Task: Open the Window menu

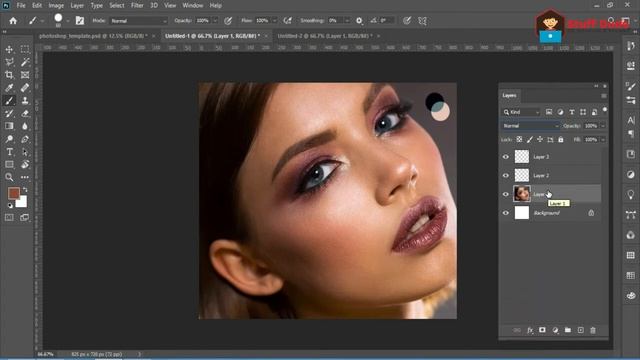Action: click(193, 6)
